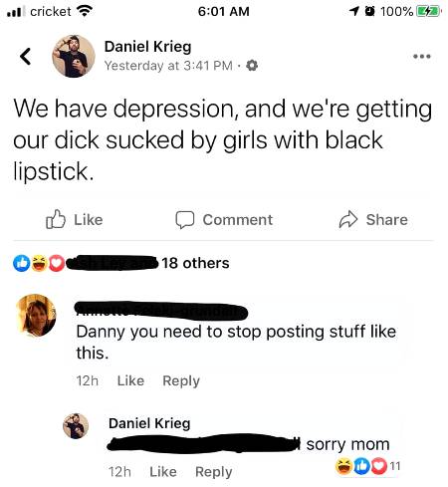
Task: View the 11 reactions on 'sorry mom' reply
Action: pos(368,466)
